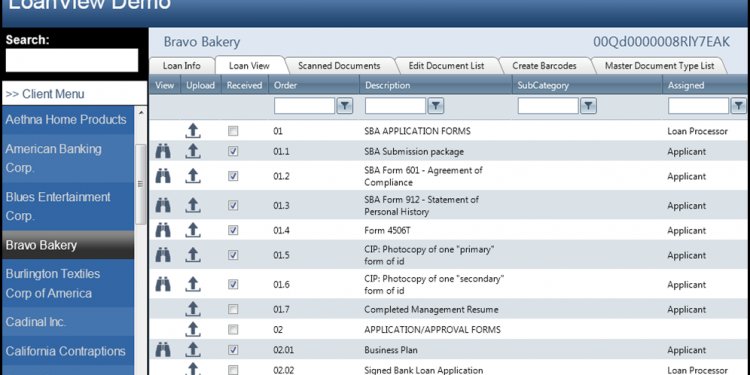The image size is (750, 375).
Task: Open Burlington Textiles Corp of America client
Action: [68, 283]
